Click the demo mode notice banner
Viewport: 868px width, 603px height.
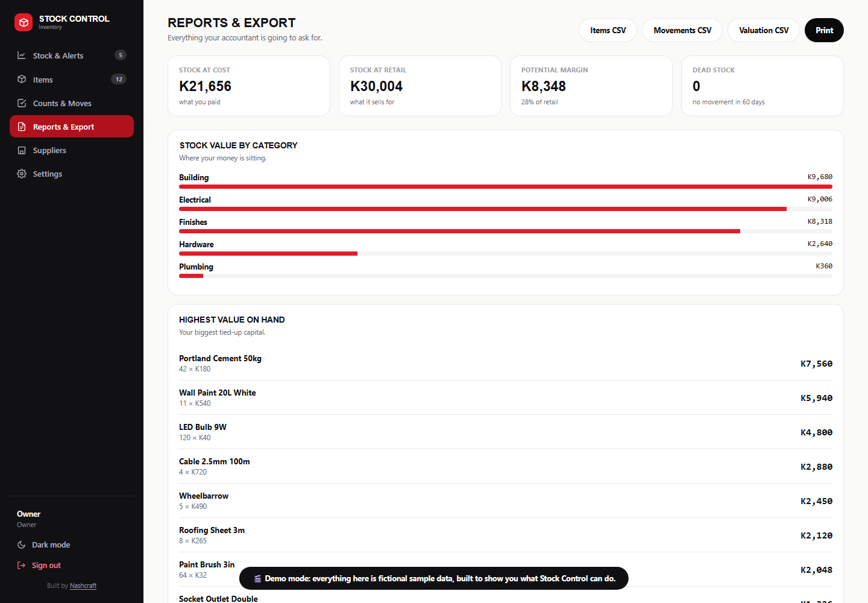coord(434,578)
